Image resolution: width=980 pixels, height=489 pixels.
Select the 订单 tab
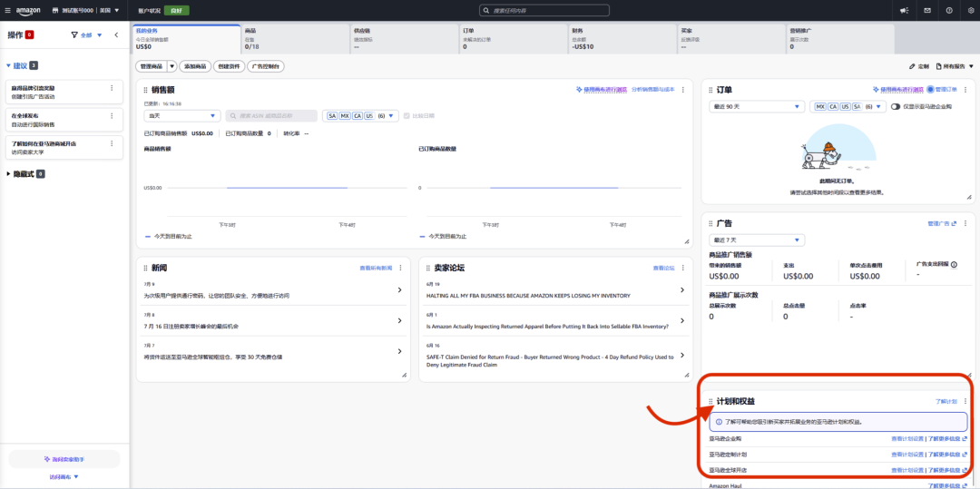pos(514,39)
